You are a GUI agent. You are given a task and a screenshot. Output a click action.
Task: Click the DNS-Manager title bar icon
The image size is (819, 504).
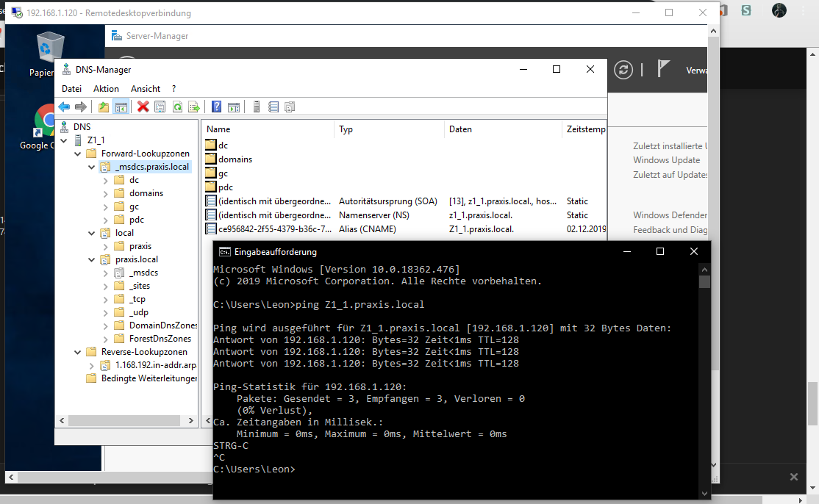(x=66, y=69)
